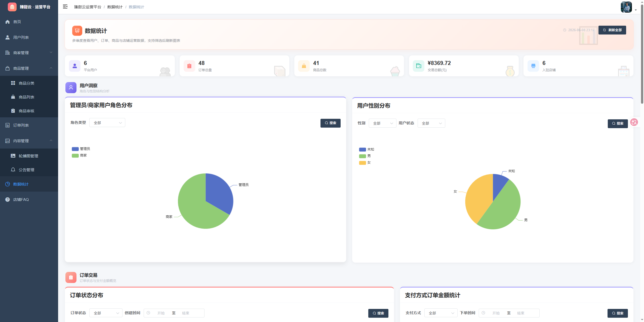
Task: Collapse the 商品管理 submenu chevron
Action: coord(51,68)
